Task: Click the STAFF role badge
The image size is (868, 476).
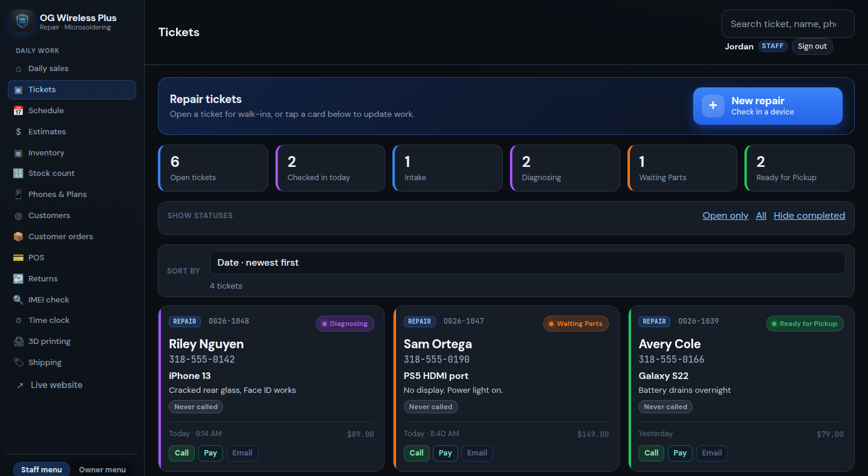Action: click(x=773, y=46)
